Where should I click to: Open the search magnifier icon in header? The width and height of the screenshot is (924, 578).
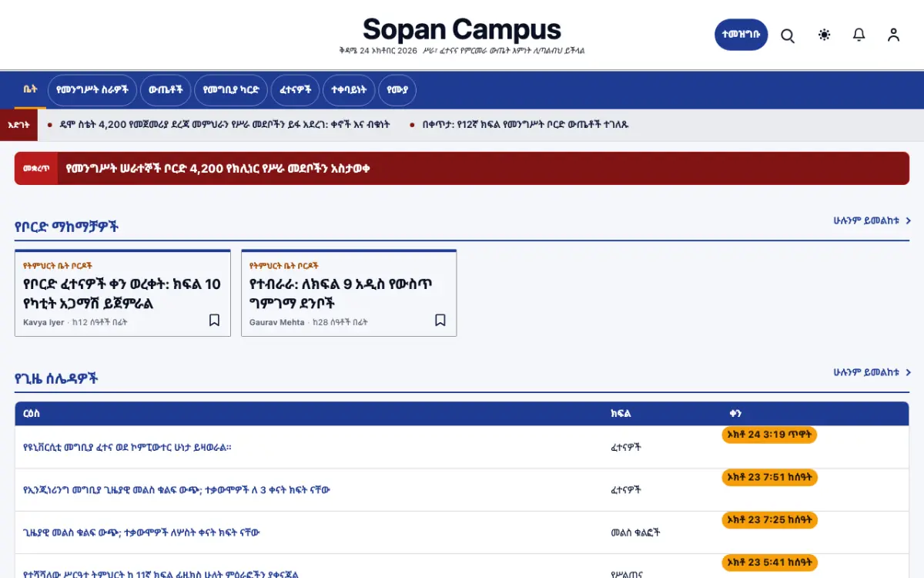pyautogui.click(x=788, y=35)
